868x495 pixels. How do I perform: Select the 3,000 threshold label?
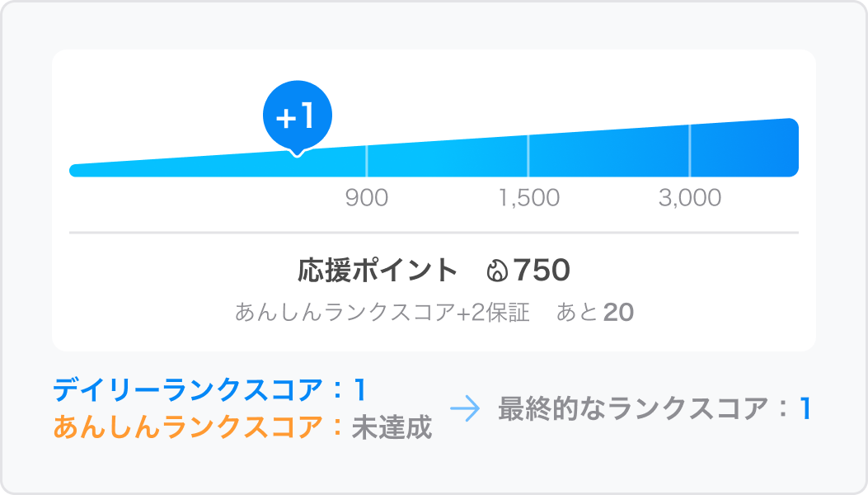coord(690,198)
